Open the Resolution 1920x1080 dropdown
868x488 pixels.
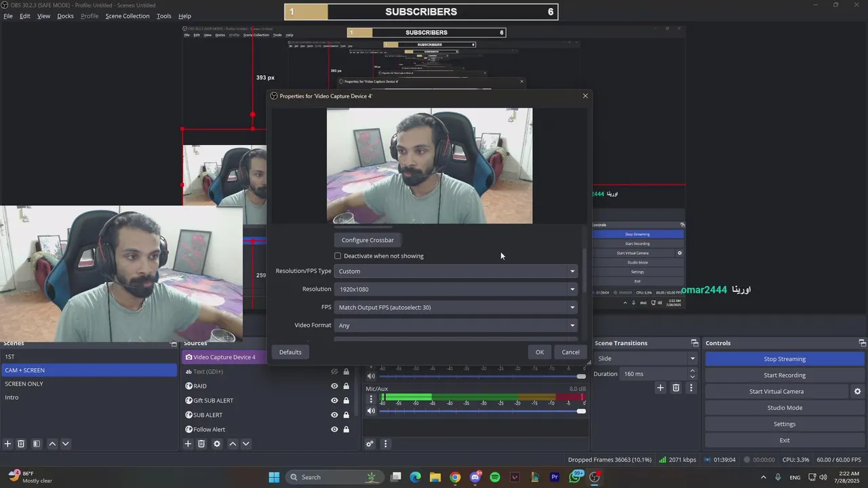[456, 289]
